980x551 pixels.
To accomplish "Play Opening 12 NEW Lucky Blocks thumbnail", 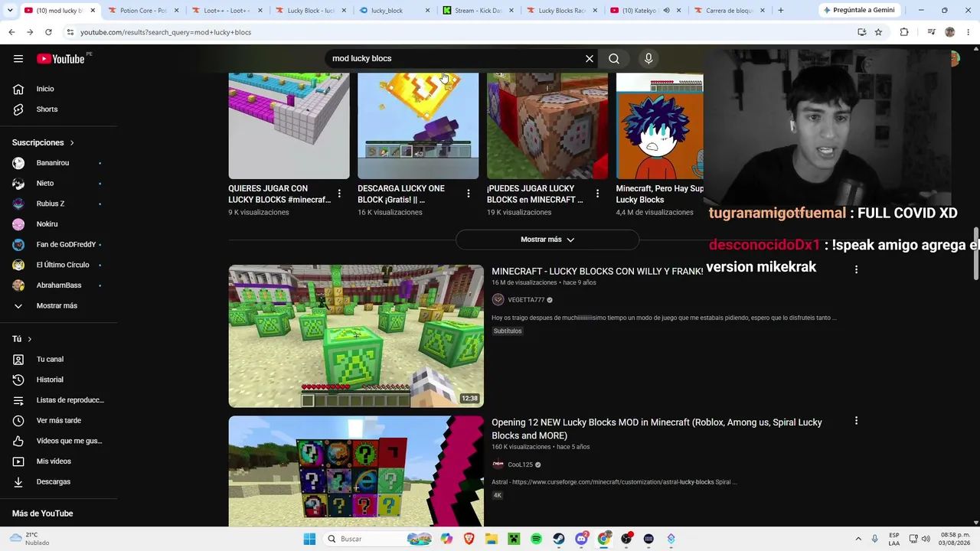I will 356,471.
